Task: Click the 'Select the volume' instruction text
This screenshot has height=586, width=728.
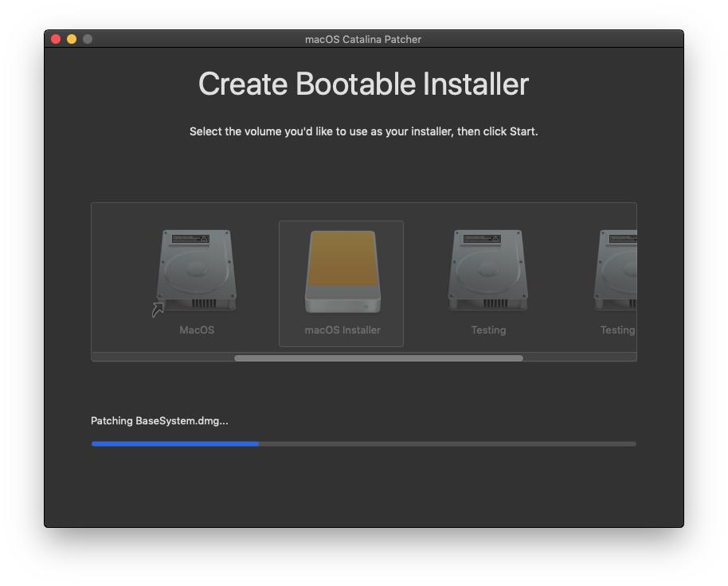Action: tap(363, 131)
